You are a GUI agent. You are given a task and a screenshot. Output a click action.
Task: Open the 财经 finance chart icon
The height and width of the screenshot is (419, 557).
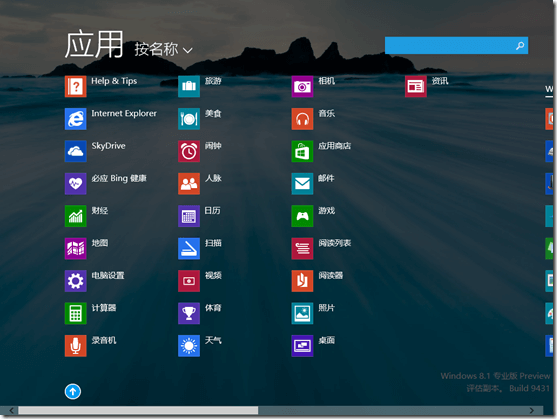point(75,216)
